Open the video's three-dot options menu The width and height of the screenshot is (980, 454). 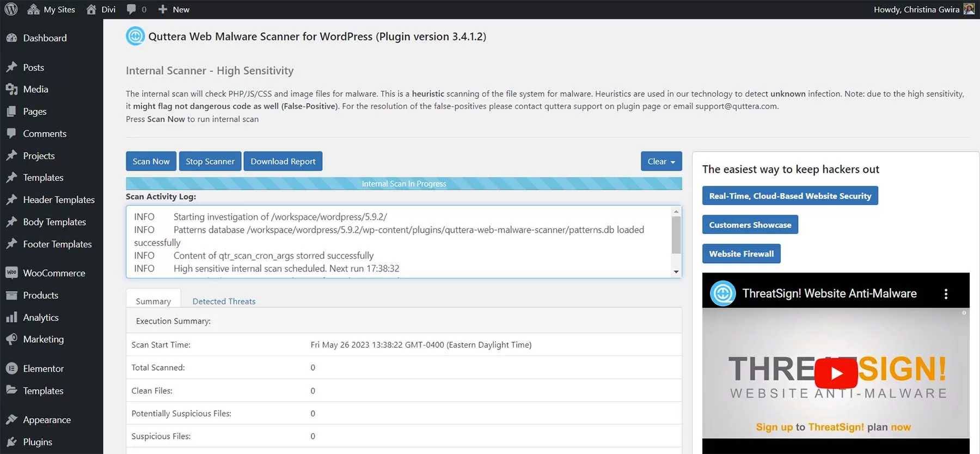pos(946,294)
